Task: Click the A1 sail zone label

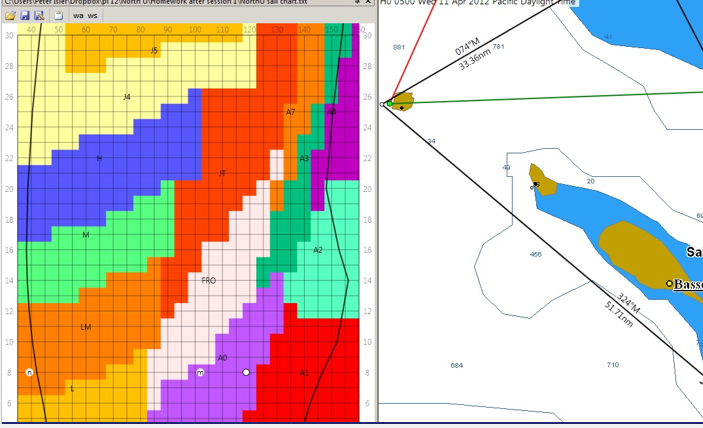Action: (304, 373)
